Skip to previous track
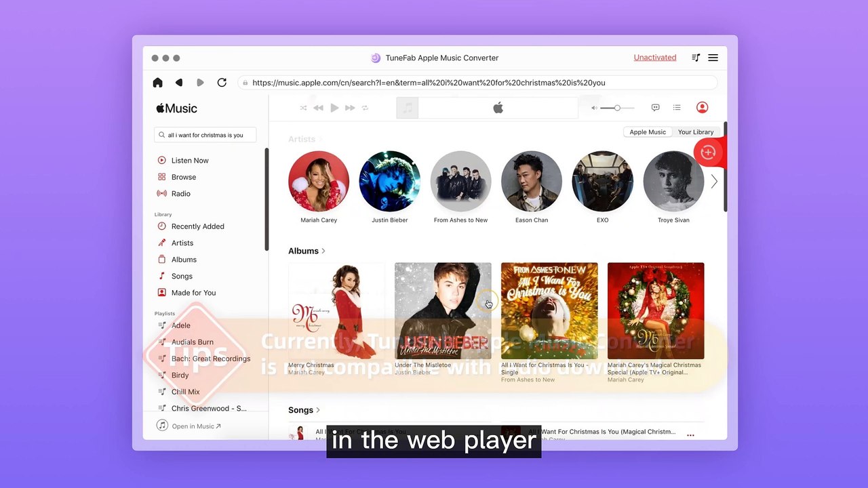868x488 pixels. coord(318,108)
